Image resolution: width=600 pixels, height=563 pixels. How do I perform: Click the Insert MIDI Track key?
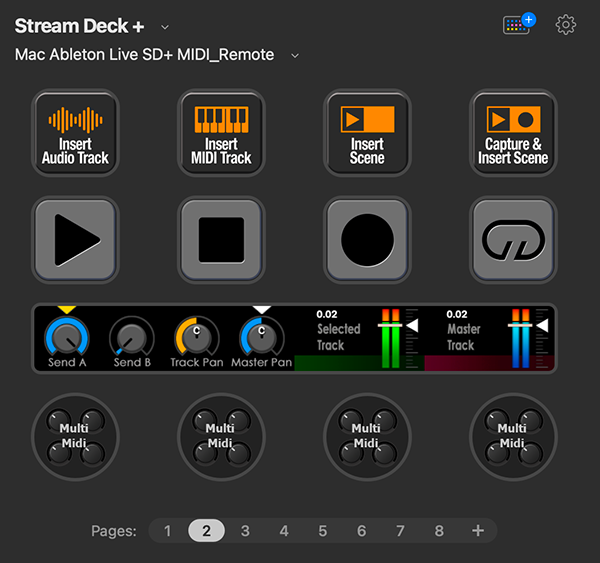221,133
